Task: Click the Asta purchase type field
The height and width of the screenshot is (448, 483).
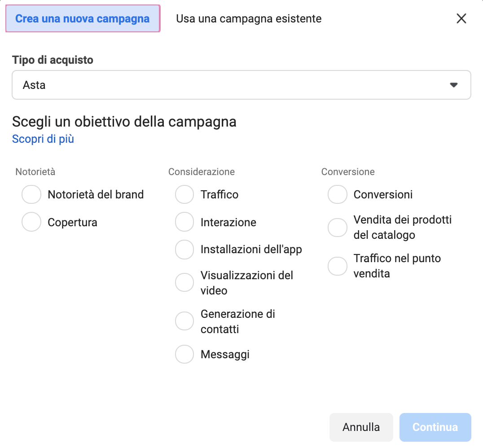Action: pyautogui.click(x=224, y=85)
